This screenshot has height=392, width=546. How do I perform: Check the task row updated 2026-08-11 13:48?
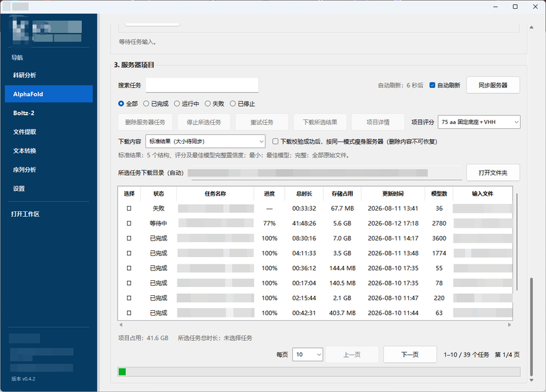tap(129, 253)
